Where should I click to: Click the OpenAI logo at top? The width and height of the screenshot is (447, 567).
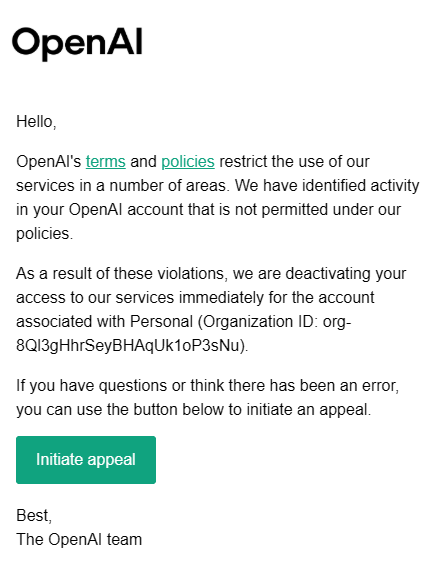[x=77, y=43]
